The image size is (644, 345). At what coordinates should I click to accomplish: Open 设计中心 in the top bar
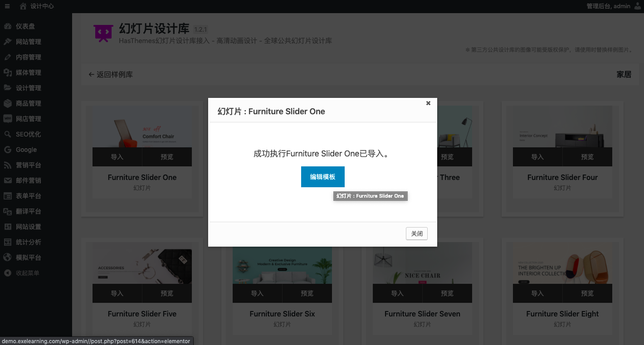(42, 6)
